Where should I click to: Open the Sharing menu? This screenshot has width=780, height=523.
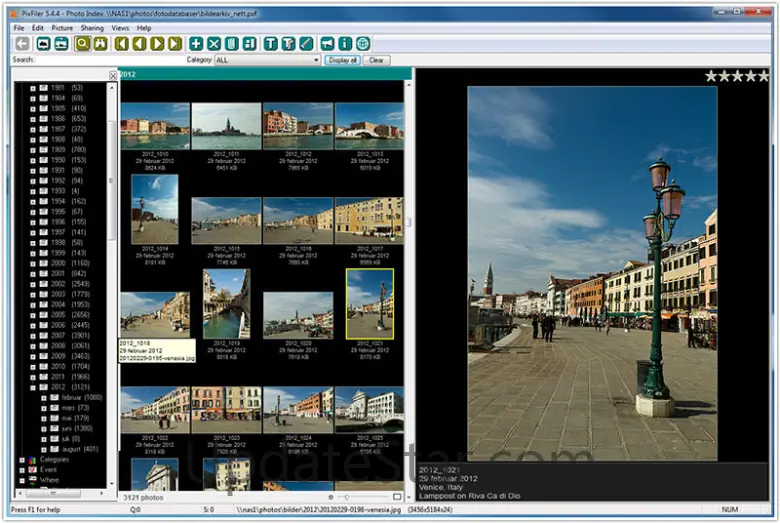tap(92, 28)
